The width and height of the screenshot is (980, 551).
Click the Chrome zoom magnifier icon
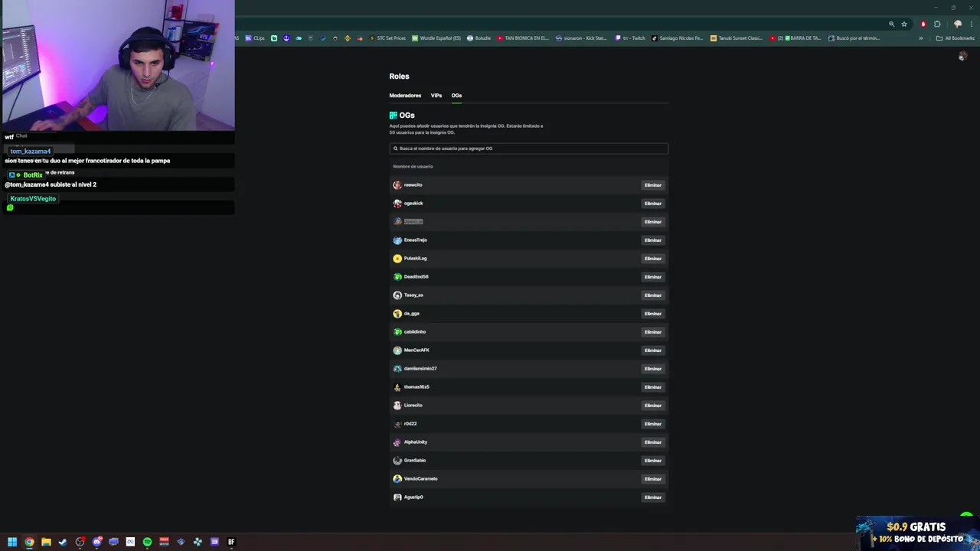pos(891,24)
